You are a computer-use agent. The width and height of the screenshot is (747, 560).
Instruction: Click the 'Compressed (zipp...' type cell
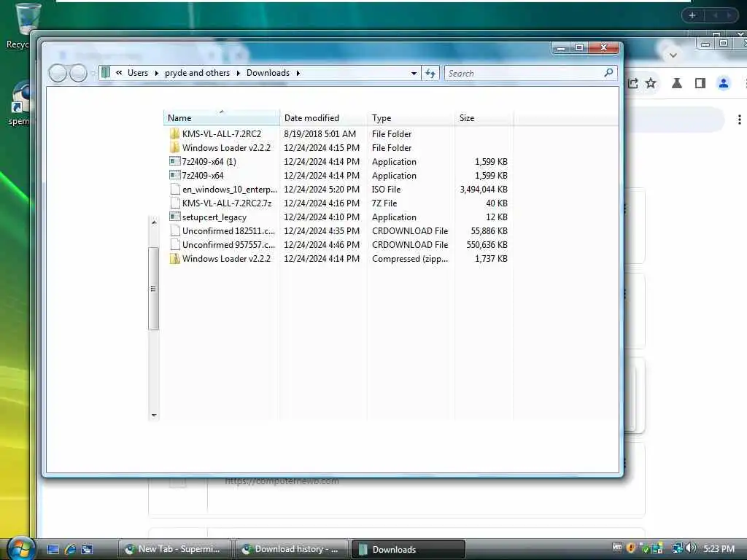[410, 259]
